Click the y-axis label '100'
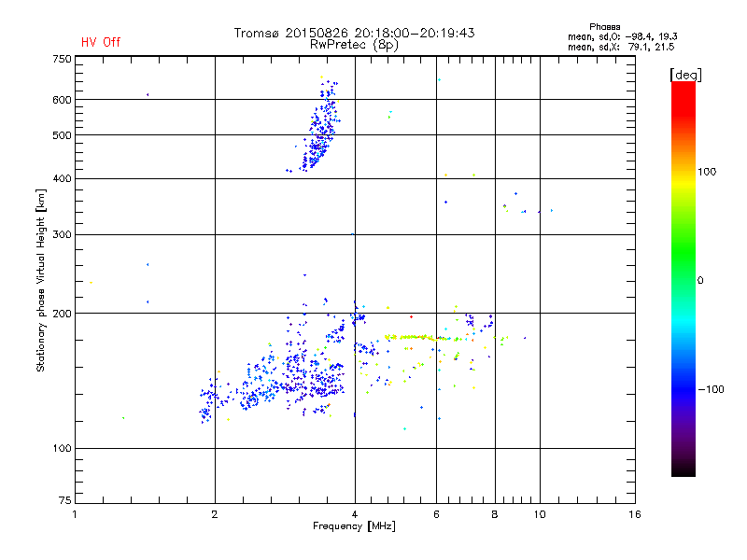Viewport: 747px width, 560px height. pos(62,449)
